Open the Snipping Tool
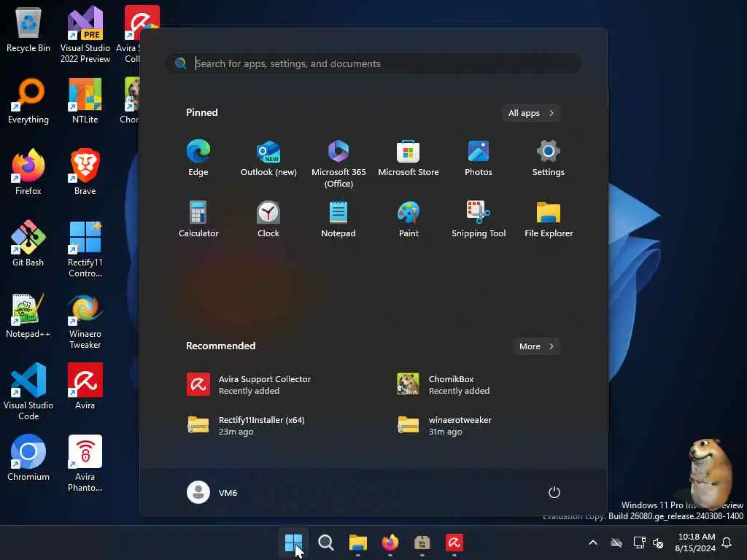The height and width of the screenshot is (560, 747). [x=479, y=219]
